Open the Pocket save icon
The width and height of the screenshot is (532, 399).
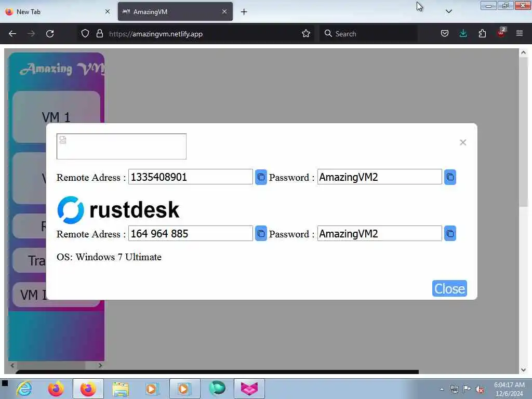[x=445, y=34]
